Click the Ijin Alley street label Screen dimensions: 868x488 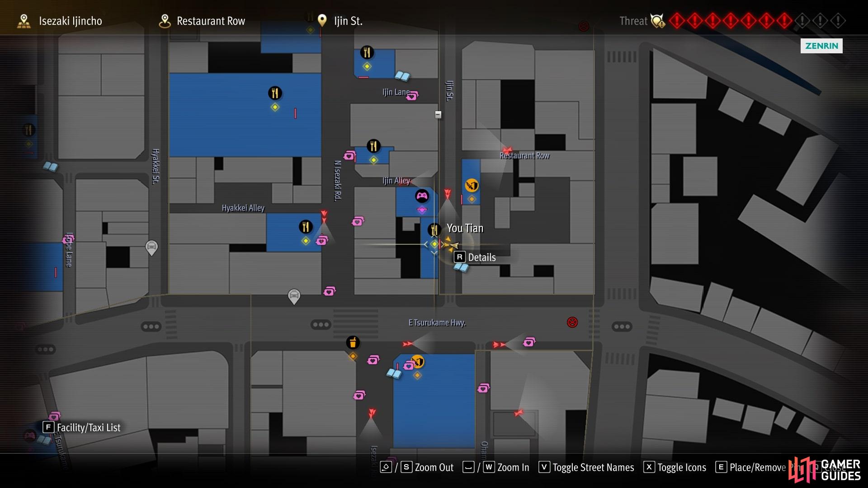396,181
